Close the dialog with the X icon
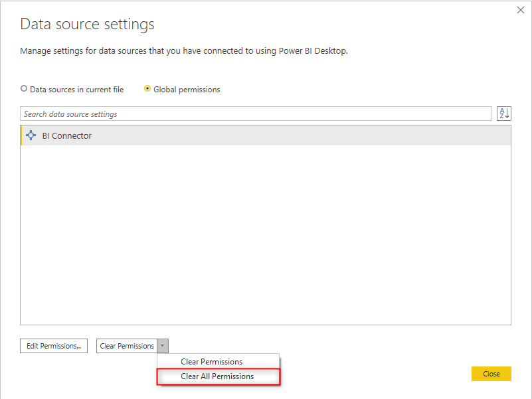Screen dimensions: 532x399 click(x=521, y=10)
